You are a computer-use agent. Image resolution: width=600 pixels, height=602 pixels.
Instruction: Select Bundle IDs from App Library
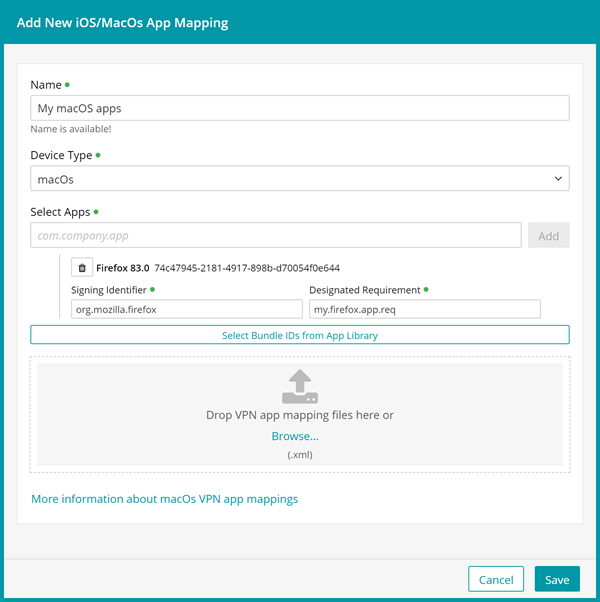pyautogui.click(x=300, y=335)
